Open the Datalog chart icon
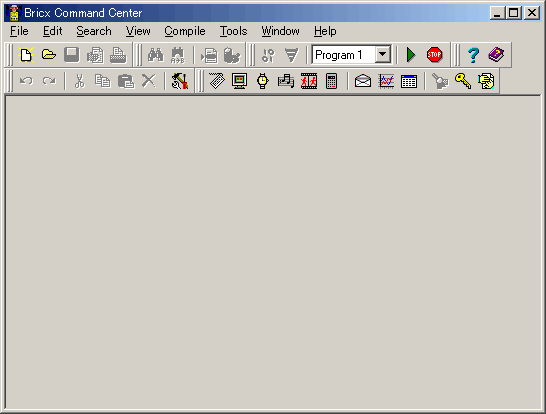The height and width of the screenshot is (414, 546). (386, 81)
